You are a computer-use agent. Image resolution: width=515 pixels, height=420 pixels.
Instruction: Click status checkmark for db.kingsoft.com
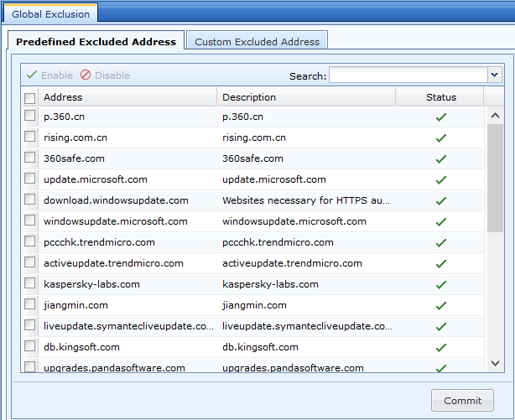(441, 347)
